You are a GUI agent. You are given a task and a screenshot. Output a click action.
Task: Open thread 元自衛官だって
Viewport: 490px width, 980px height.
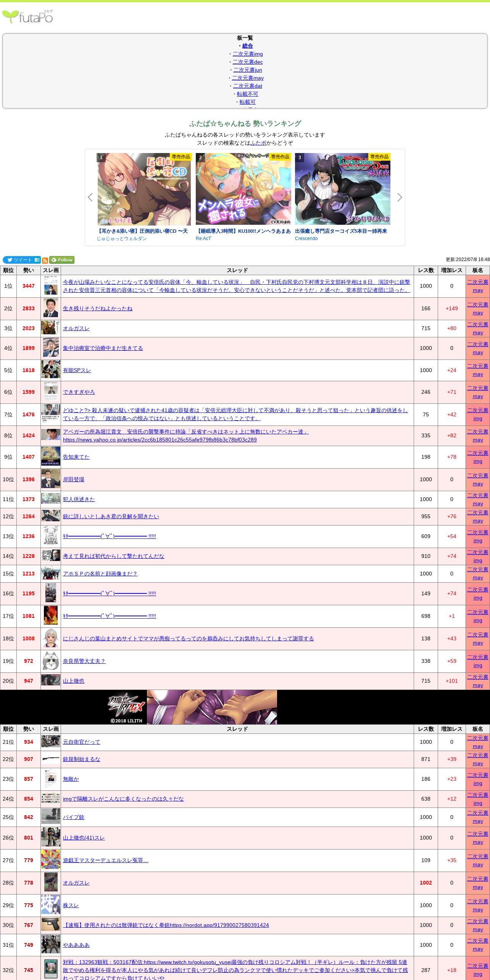[x=82, y=742]
